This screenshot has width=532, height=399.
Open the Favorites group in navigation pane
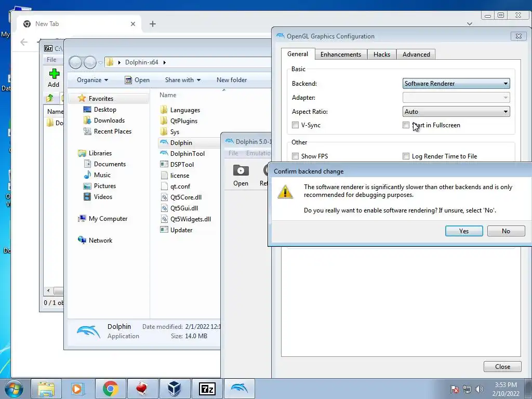click(x=100, y=98)
